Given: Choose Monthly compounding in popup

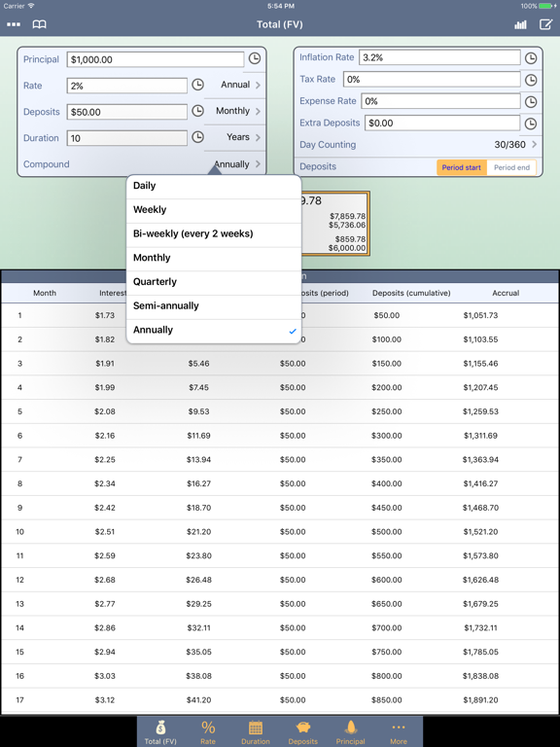Looking at the screenshot, I should [214, 258].
